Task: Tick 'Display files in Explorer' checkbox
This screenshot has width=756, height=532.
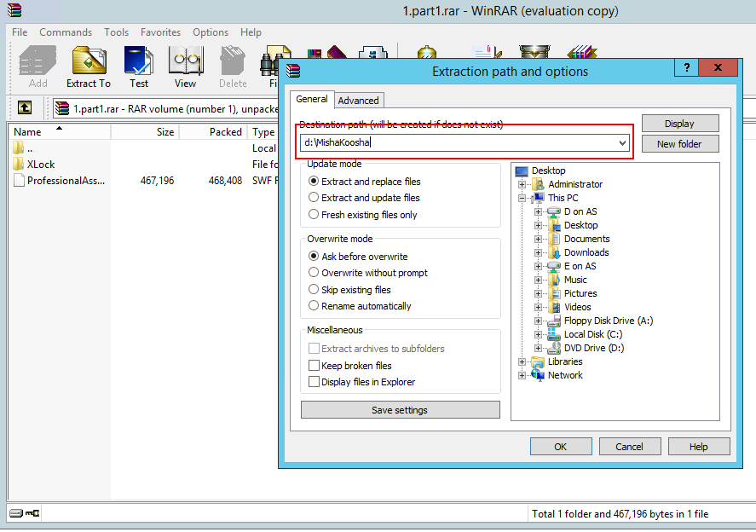Action: point(314,381)
